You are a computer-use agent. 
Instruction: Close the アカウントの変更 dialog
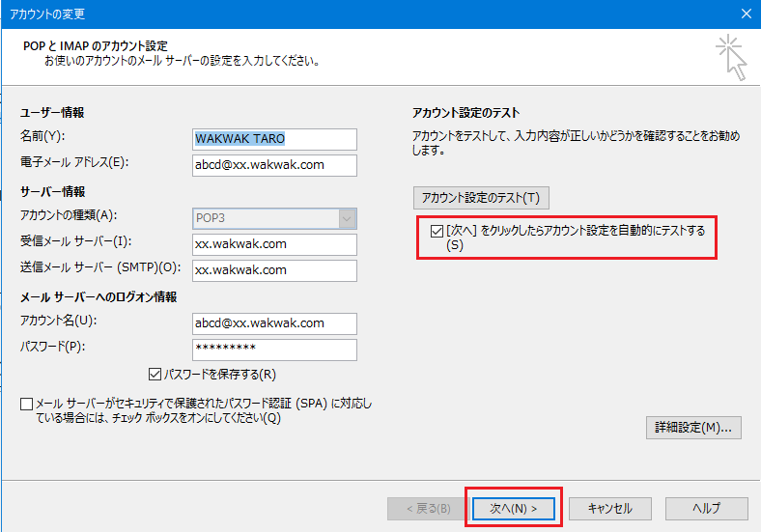tap(747, 14)
